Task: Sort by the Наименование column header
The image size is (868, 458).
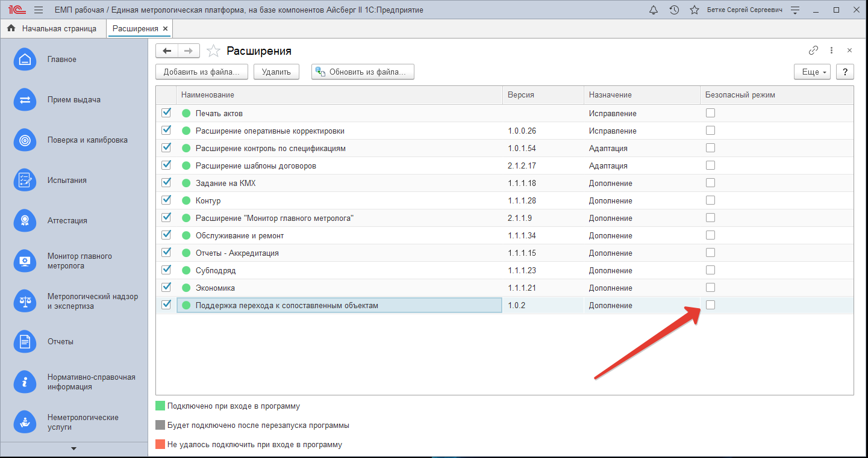Action: pos(339,95)
